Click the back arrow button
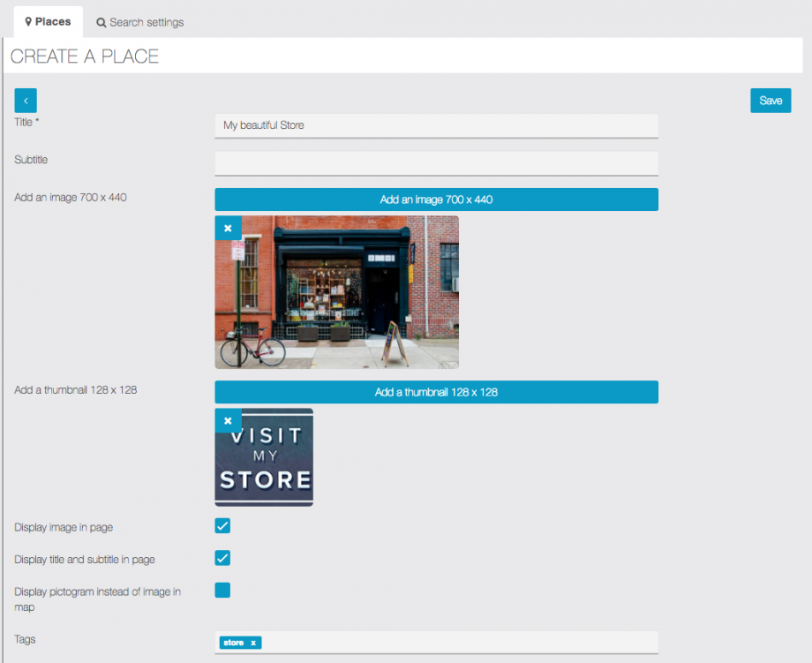Screen dimensions: 812x663 point(26,101)
